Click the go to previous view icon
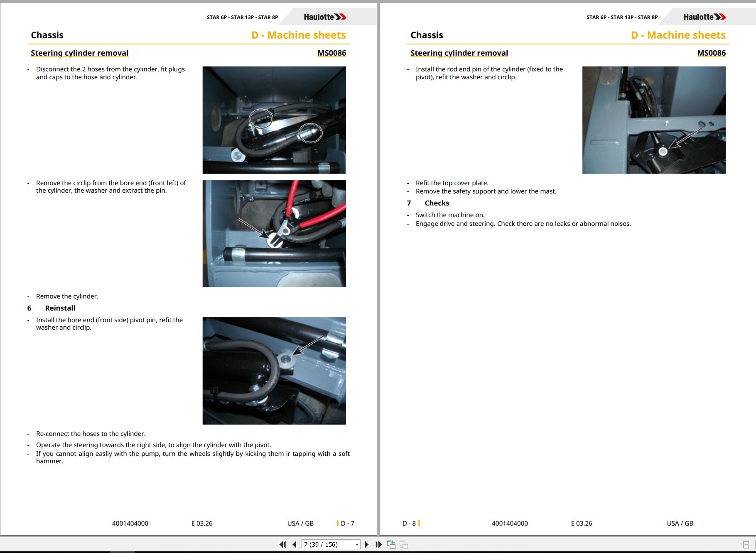The width and height of the screenshot is (756, 553). [391, 544]
